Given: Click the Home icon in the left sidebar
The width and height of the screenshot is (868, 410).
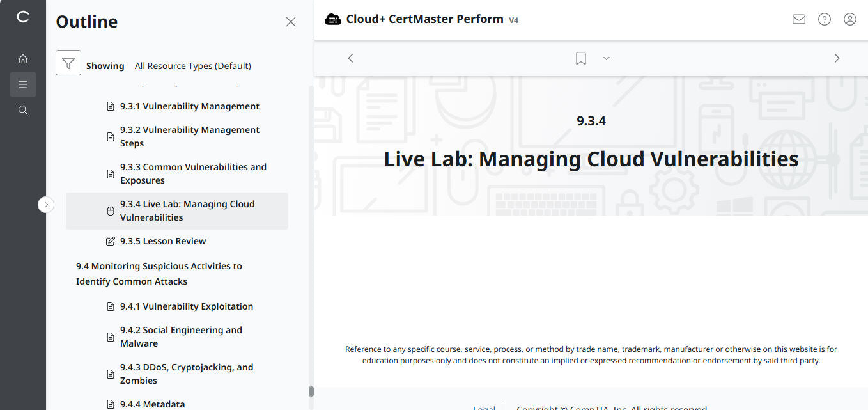Looking at the screenshot, I should click(23, 58).
